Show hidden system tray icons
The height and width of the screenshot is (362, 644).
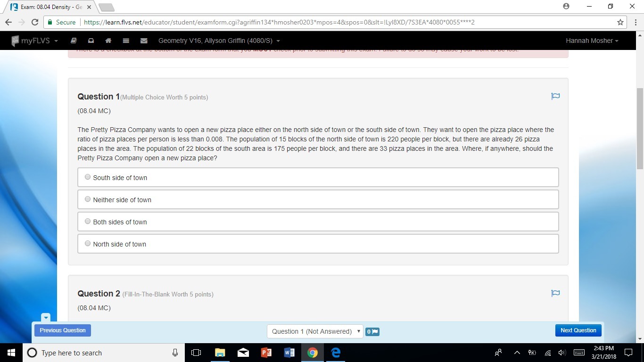pos(517,353)
